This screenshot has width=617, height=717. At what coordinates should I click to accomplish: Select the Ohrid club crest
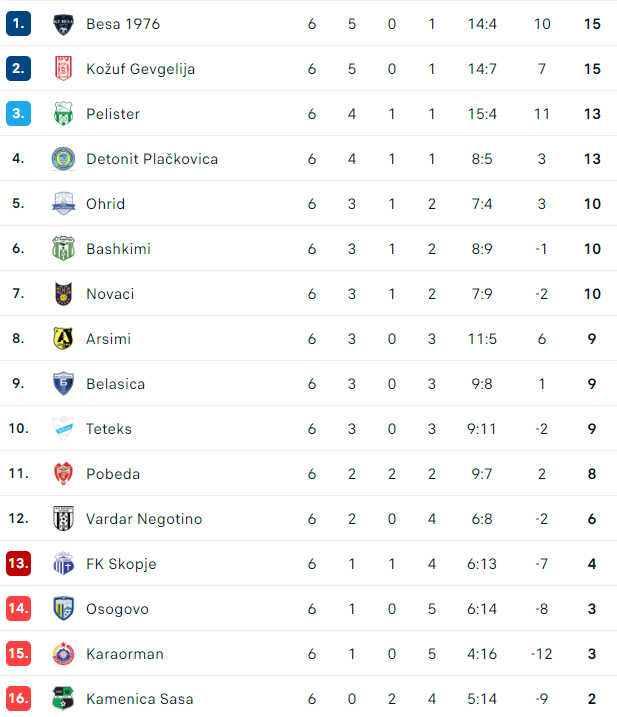pos(63,203)
